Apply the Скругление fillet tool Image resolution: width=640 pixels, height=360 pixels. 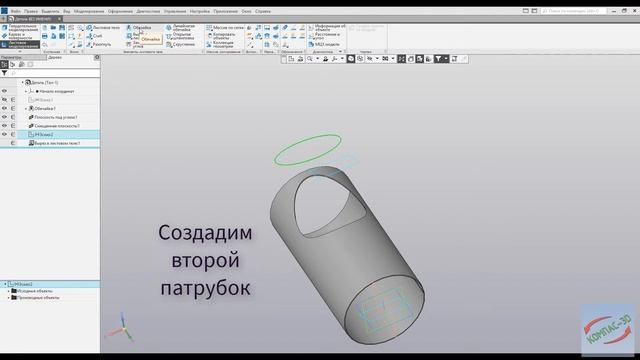click(x=180, y=44)
